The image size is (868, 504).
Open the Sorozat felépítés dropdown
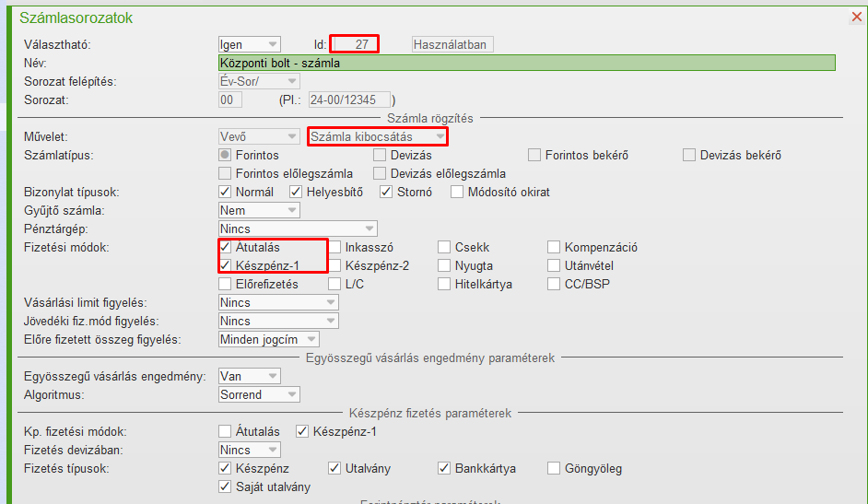pyautogui.click(x=259, y=81)
